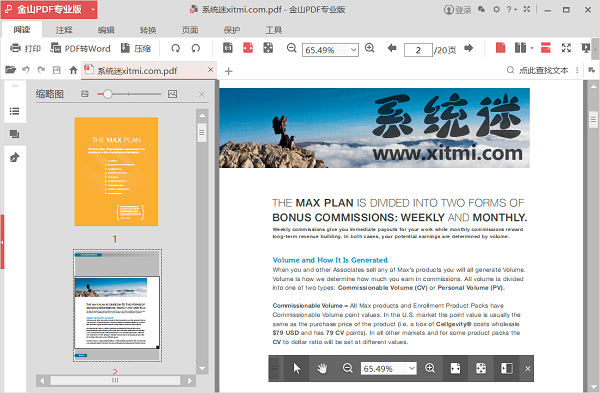This screenshot has height=393, width=600.
Task: Click the 登录 login button
Action: point(458,10)
